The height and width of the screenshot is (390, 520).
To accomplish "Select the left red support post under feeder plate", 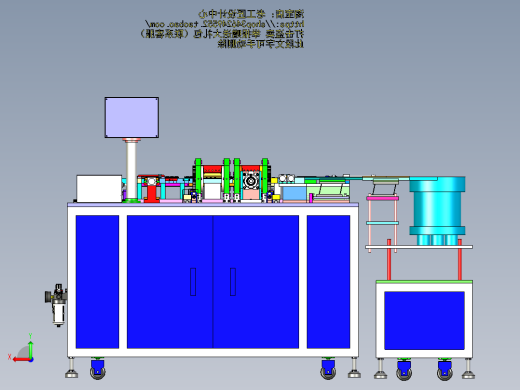I will tap(389, 260).
